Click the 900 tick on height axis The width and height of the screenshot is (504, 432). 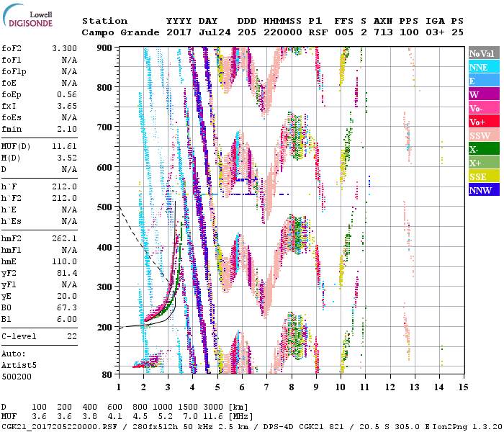point(105,48)
